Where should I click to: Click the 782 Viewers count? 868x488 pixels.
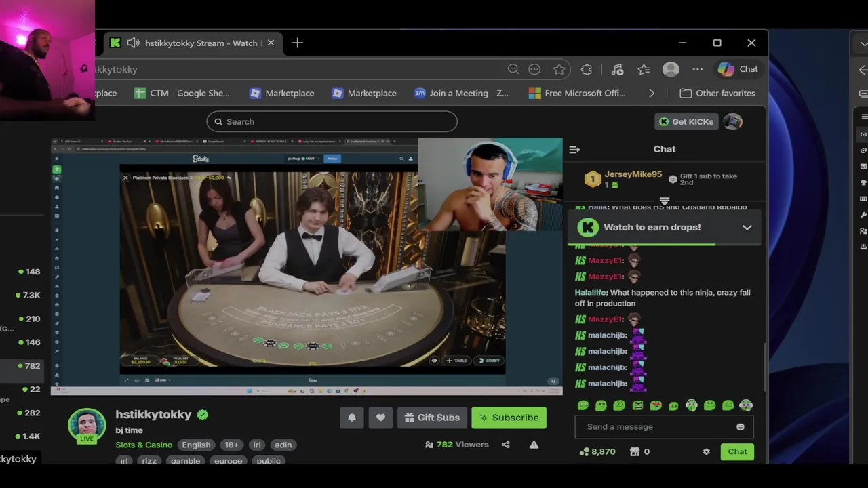[x=456, y=445]
